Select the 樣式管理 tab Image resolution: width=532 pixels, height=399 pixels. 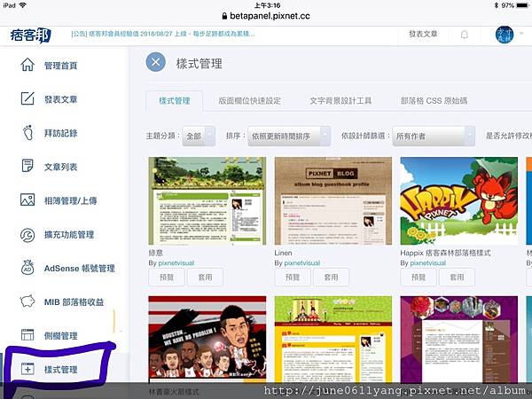175,101
